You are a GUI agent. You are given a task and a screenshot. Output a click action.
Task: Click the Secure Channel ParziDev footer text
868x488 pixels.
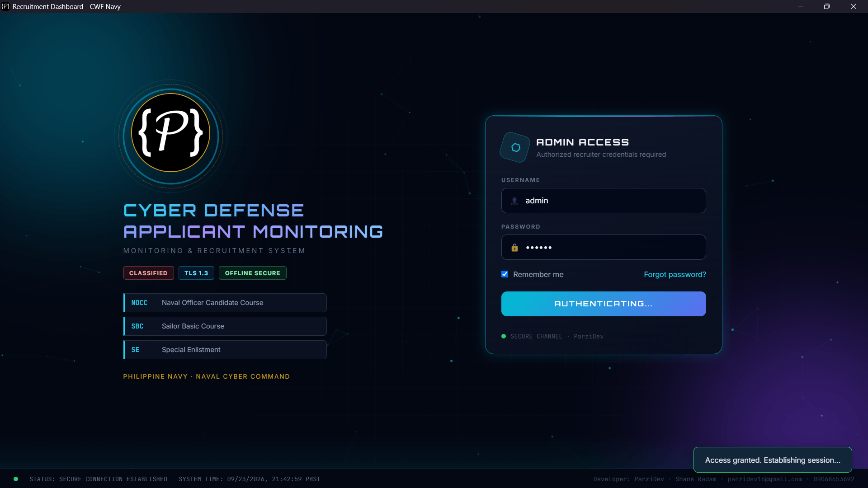pos(557,336)
